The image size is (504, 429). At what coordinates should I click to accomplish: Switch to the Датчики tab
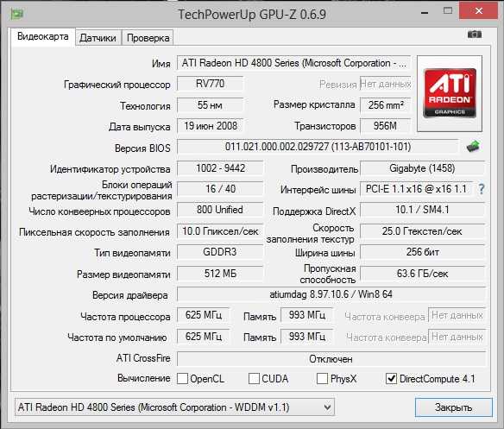click(x=98, y=38)
